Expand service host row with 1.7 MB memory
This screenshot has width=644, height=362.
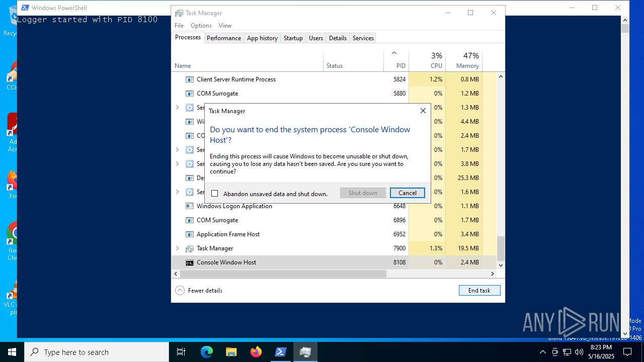pos(177,150)
